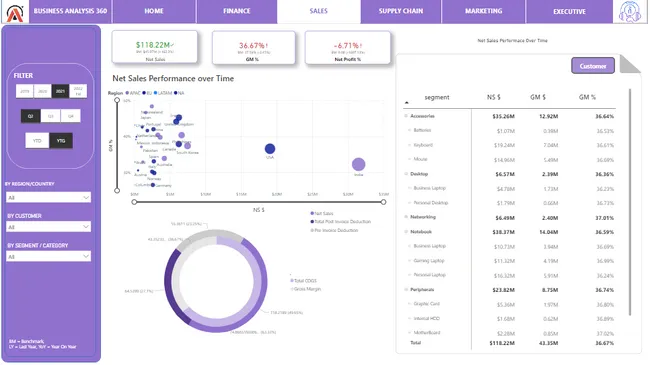Collapse the Desktop segment group
650x365 pixels.
coord(406,174)
